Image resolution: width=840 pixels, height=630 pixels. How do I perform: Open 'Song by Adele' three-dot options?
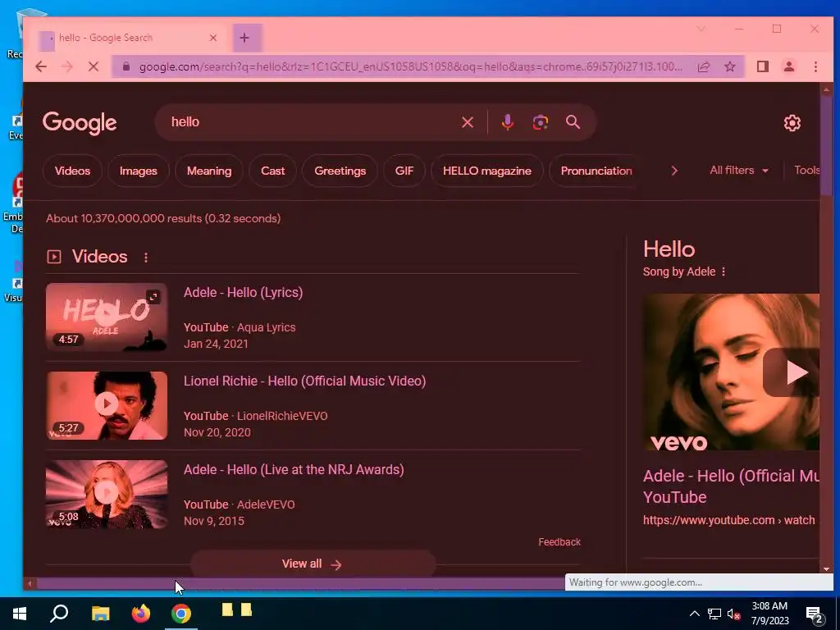[x=724, y=272]
